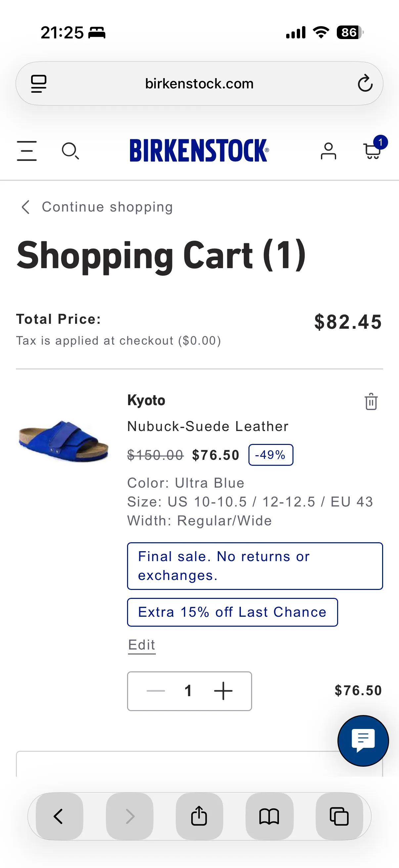Open the hamburger navigation menu
The height and width of the screenshot is (868, 399).
pos(26,151)
